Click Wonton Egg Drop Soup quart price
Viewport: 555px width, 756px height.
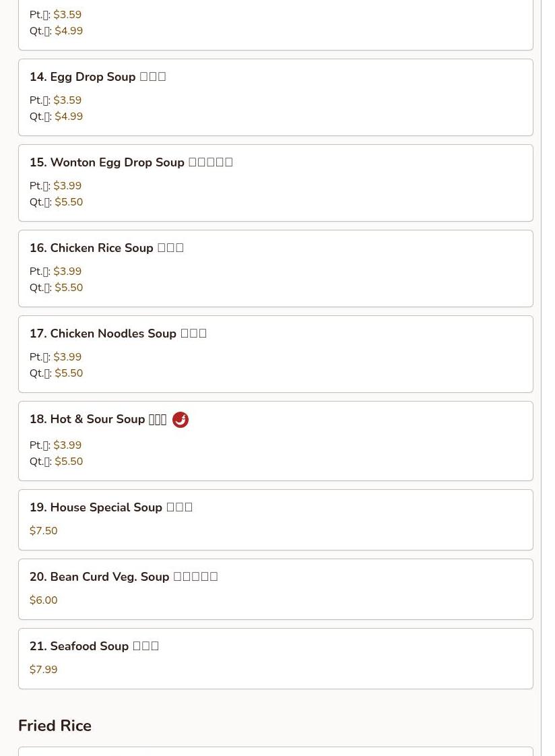click(x=69, y=202)
